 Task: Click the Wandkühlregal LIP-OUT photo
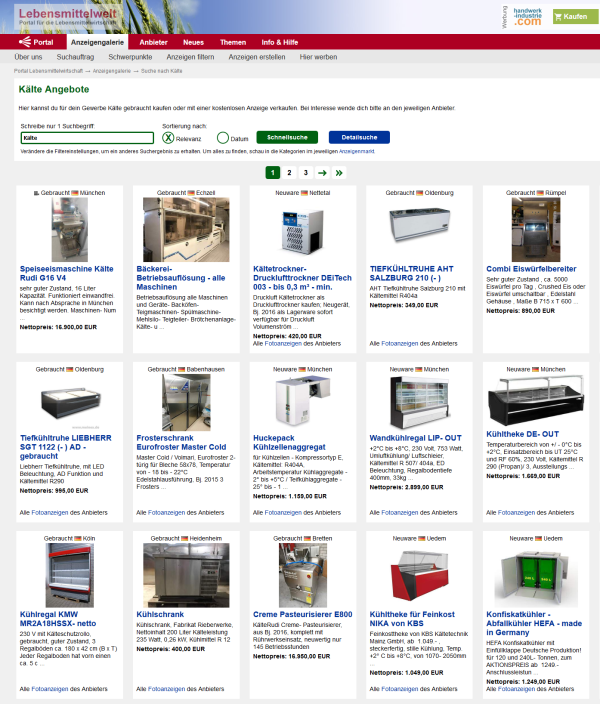coord(419,402)
